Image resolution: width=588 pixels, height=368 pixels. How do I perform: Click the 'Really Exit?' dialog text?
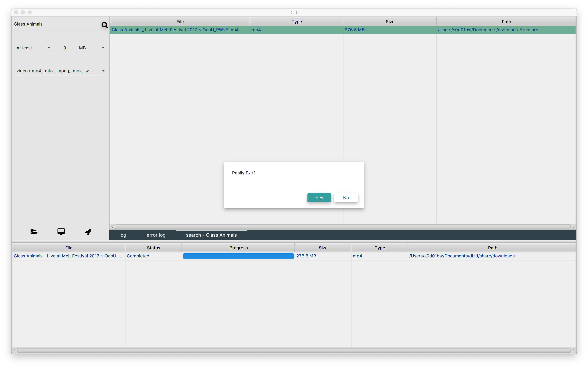pos(244,173)
